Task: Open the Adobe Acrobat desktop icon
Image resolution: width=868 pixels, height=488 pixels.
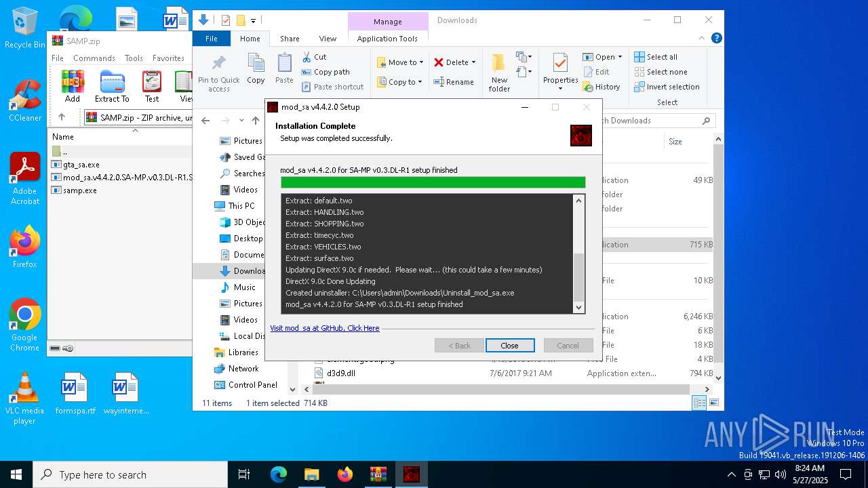Action: (24, 178)
